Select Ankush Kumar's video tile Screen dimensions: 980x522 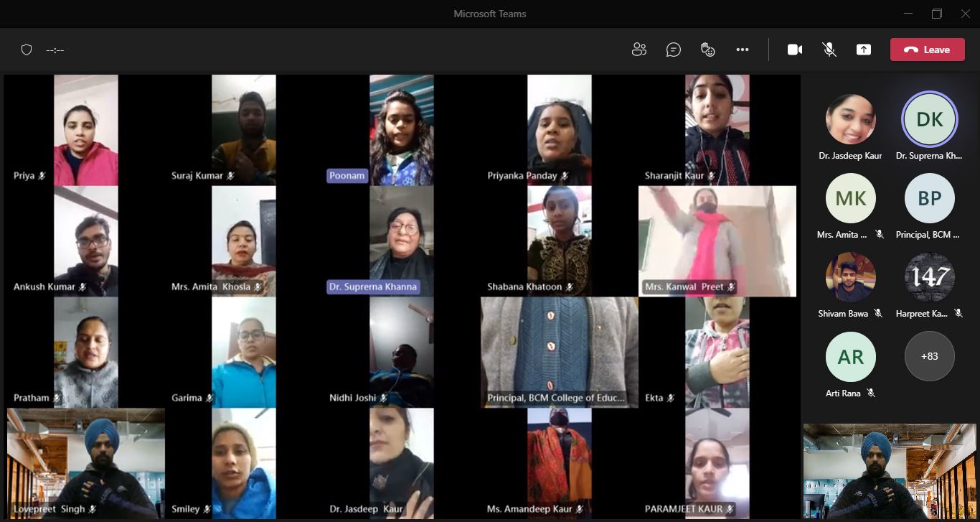point(86,241)
